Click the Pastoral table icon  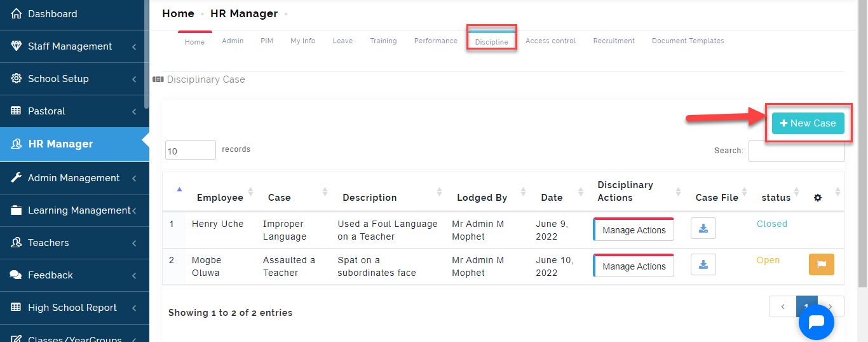coord(17,111)
